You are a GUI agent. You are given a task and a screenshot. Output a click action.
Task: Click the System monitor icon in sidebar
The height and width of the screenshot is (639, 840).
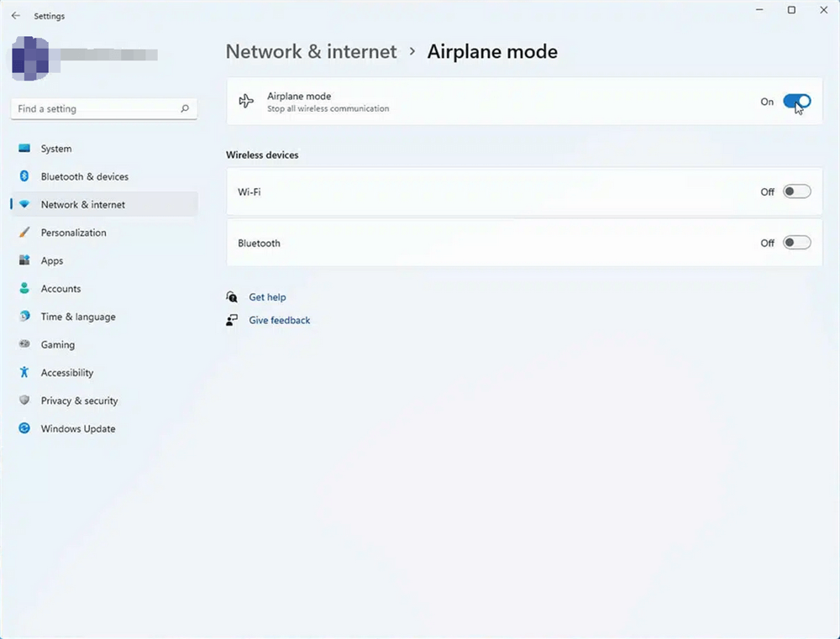pyautogui.click(x=24, y=149)
